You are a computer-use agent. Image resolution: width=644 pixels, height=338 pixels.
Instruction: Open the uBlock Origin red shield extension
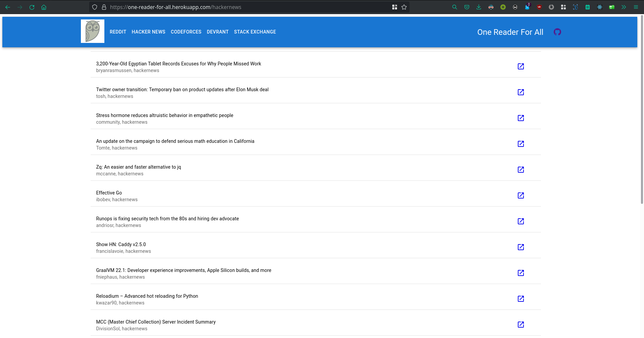(x=539, y=7)
